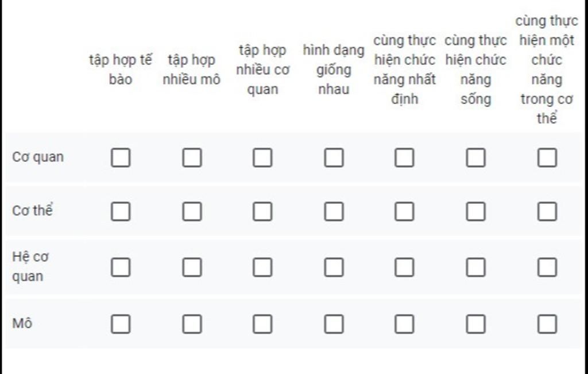This screenshot has height=374, width=588.
Task: Check 'hình dạng giống nhau' for Hệ cơ quan
Action: click(334, 267)
